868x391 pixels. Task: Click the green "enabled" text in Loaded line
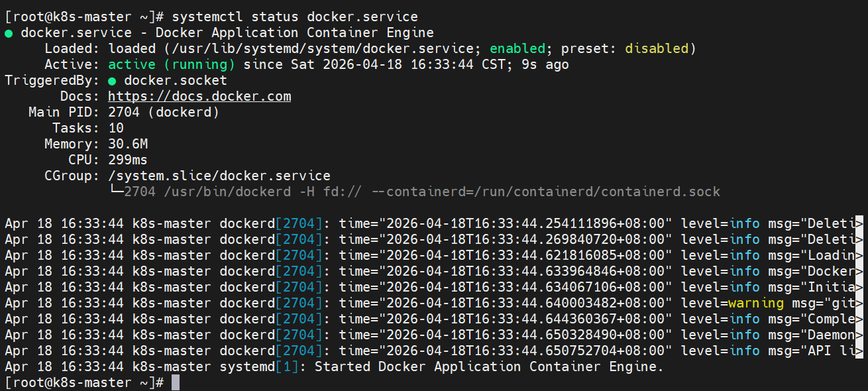[x=517, y=49]
